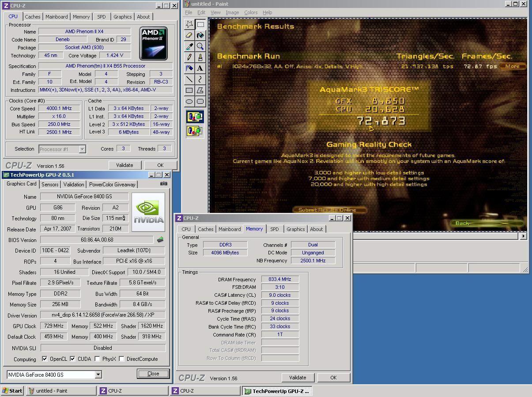Choose the Ellipse shape tool
Viewport: 532px width, 397px height.
[x=189, y=102]
